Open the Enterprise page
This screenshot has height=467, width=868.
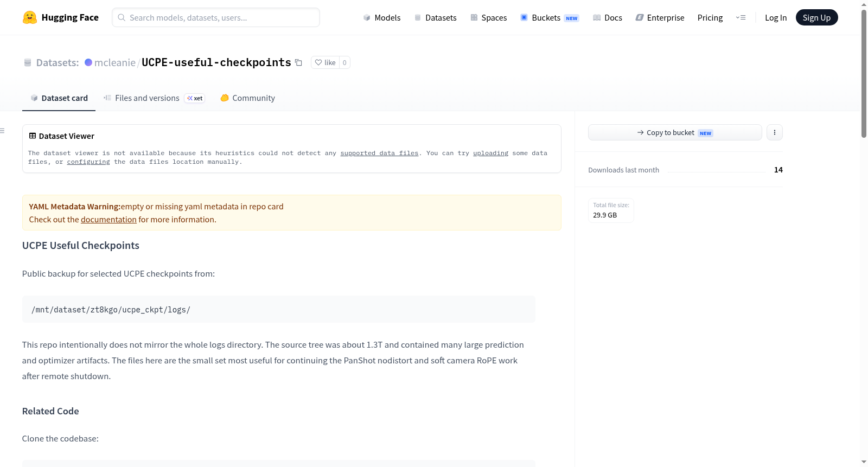point(660,17)
